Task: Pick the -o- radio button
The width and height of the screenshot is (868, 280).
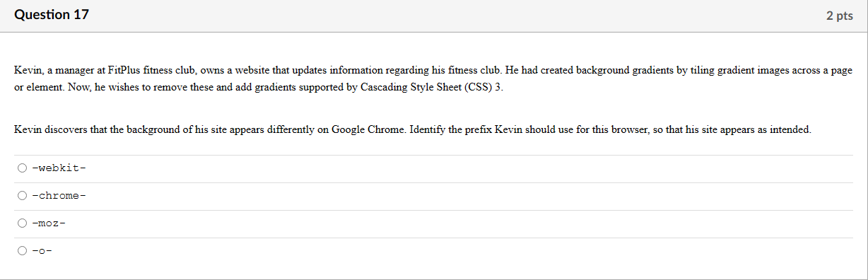Action: [23, 250]
